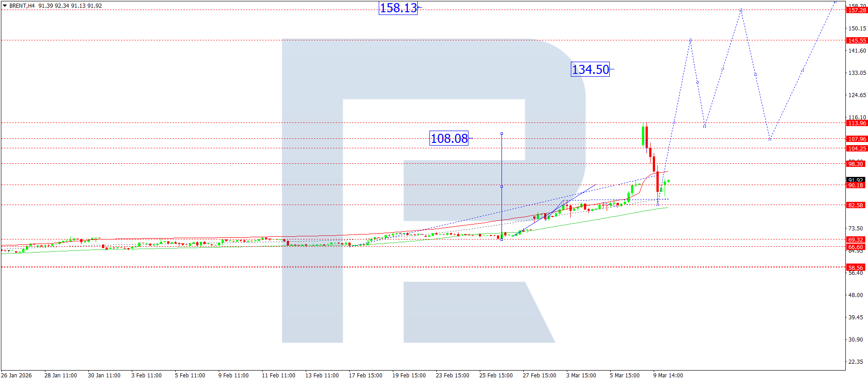This screenshot has width=868, height=381.
Task: Select the 158.13 blue target label
Action: (398, 8)
